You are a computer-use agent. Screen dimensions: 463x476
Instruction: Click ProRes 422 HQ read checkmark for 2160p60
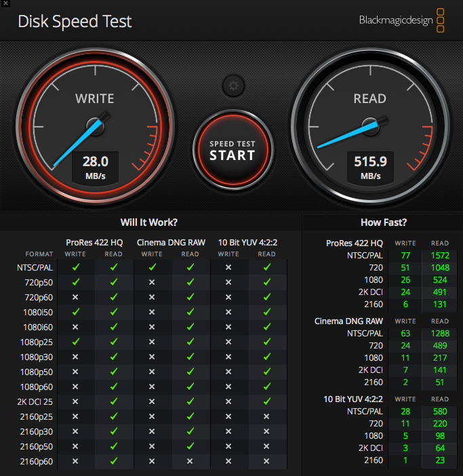(114, 461)
